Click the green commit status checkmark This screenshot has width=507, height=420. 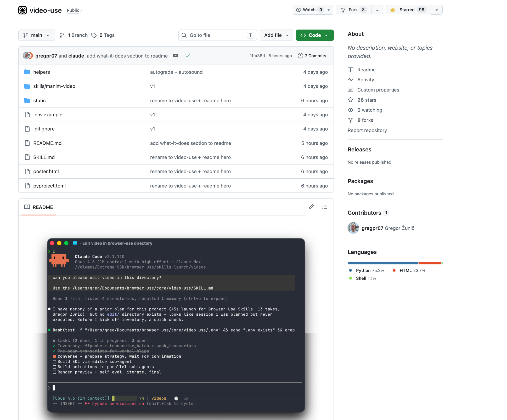pyautogui.click(x=188, y=56)
